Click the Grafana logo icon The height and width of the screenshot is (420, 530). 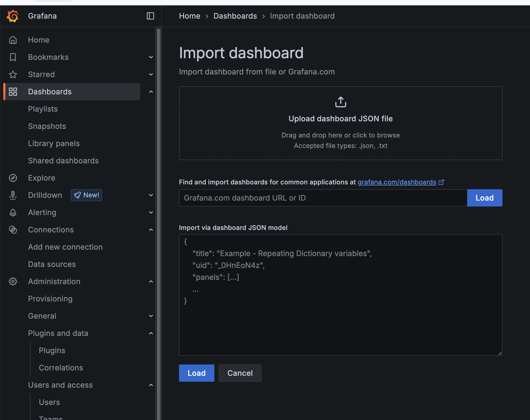[13, 16]
